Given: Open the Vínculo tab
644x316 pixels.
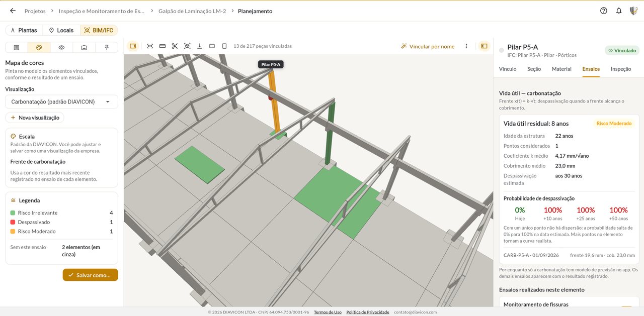Looking at the screenshot, I should (x=508, y=69).
